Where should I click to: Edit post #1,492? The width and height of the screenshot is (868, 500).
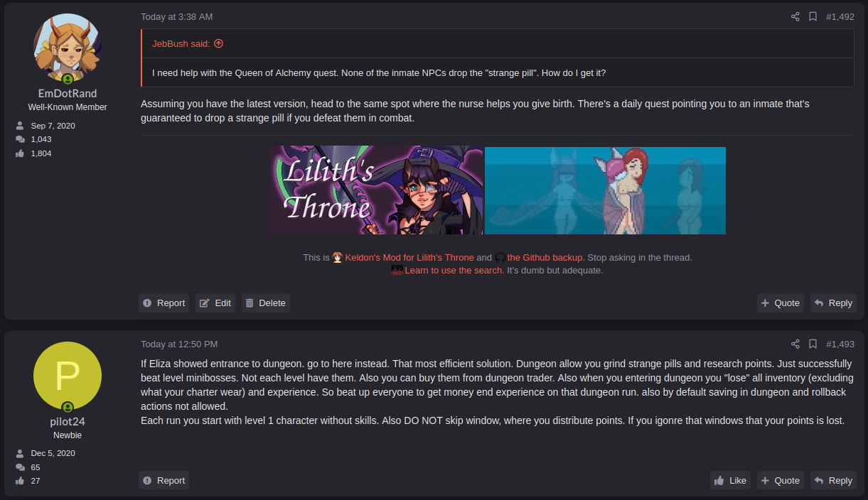215,303
